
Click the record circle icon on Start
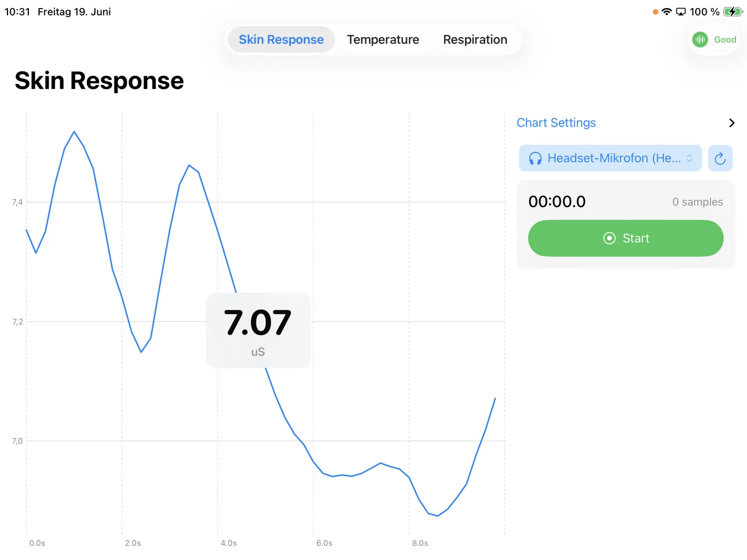(609, 238)
